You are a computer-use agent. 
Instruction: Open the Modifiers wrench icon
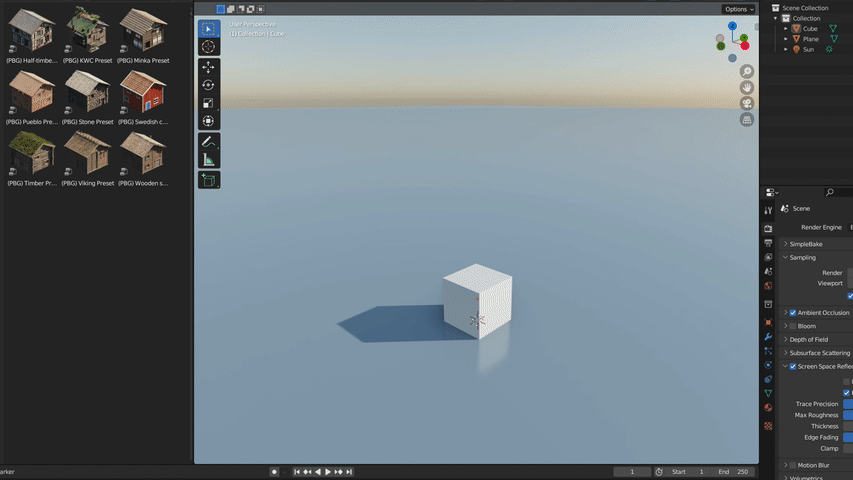(x=768, y=336)
